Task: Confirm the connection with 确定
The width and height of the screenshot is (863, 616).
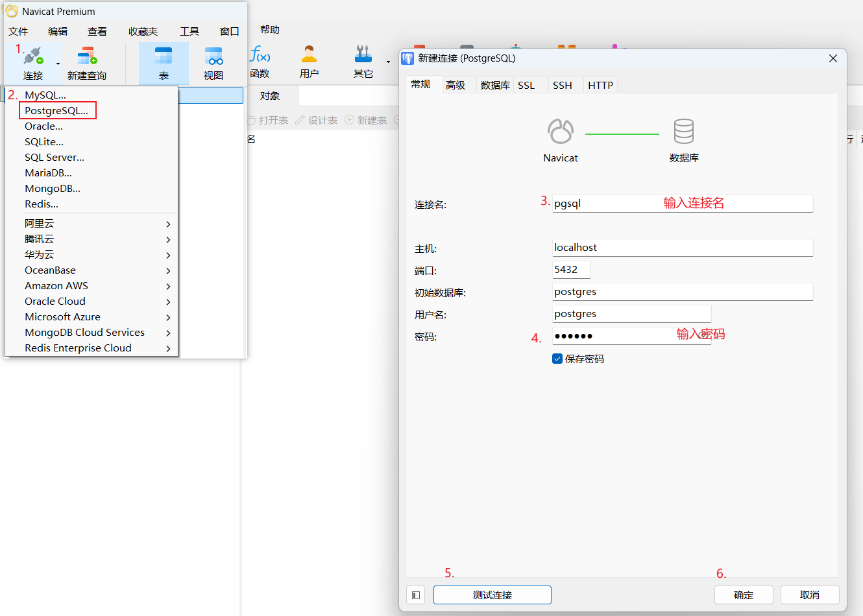Action: coord(744,595)
